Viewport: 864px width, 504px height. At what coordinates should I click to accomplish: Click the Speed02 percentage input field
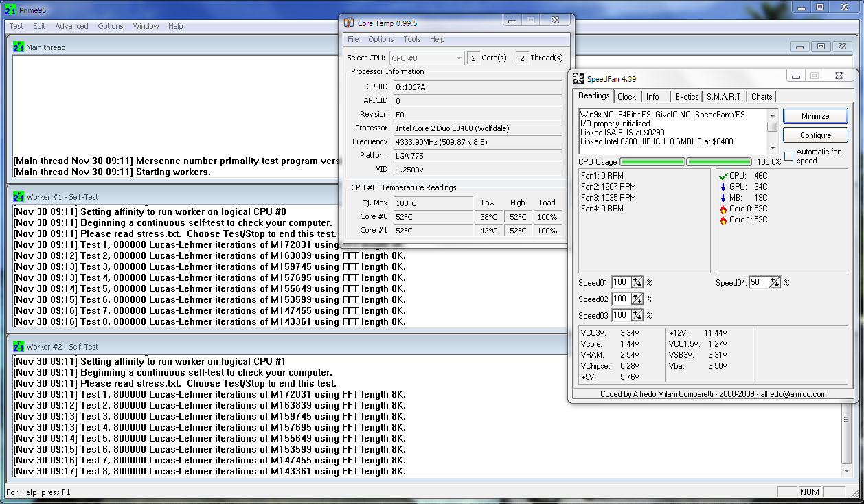621,299
